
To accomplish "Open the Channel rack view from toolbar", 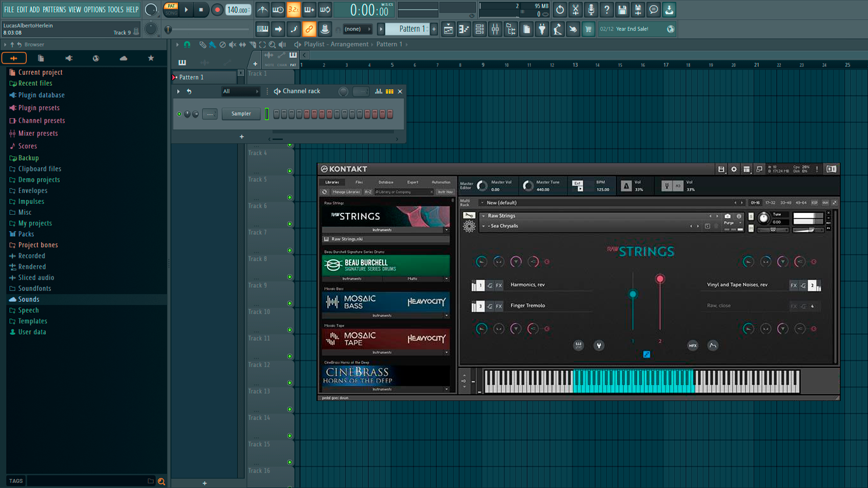I will [x=480, y=29].
